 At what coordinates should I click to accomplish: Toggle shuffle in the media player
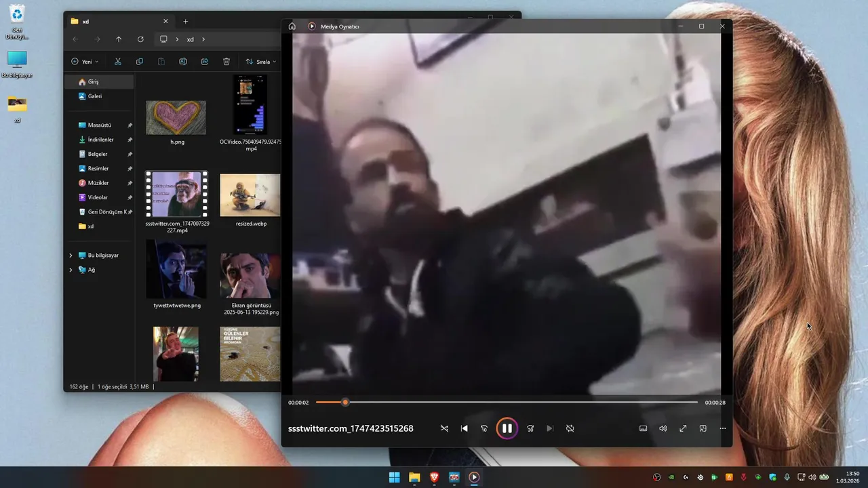tap(444, 428)
